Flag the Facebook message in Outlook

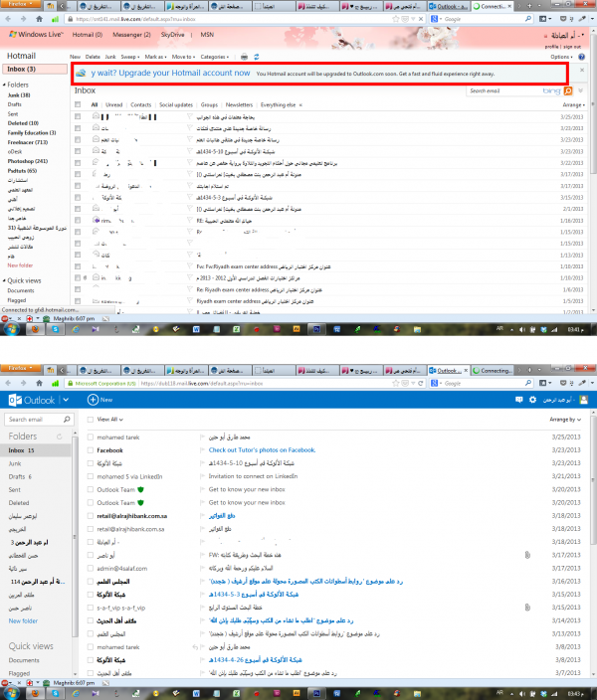click(202, 450)
